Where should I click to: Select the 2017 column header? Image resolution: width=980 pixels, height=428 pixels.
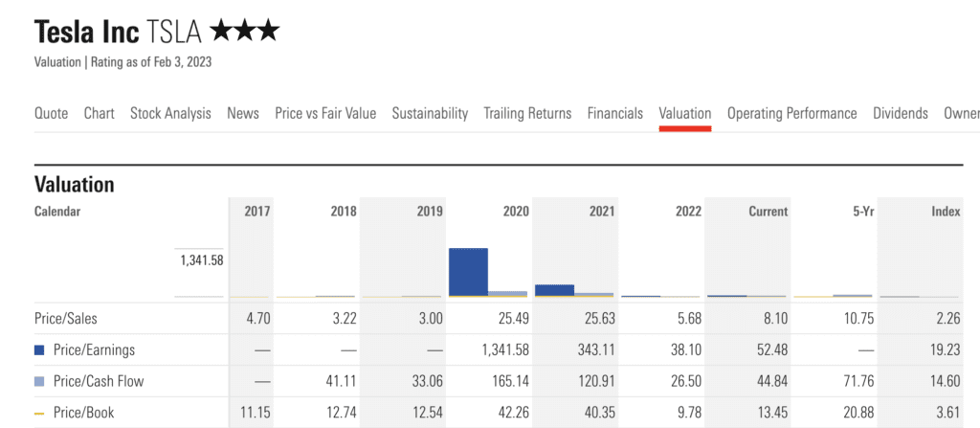pos(257,212)
